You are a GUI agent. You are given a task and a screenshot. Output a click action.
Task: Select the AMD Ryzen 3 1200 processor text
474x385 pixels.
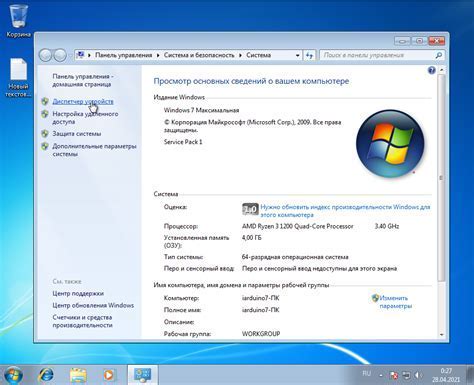(297, 226)
